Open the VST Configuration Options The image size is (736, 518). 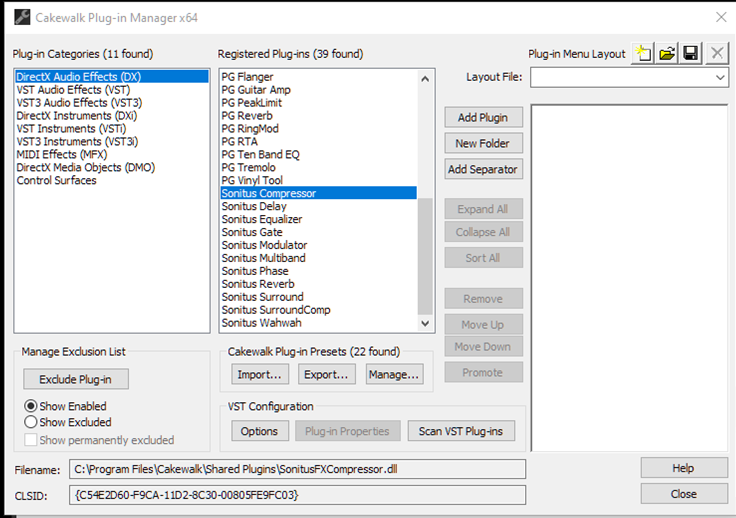point(260,431)
